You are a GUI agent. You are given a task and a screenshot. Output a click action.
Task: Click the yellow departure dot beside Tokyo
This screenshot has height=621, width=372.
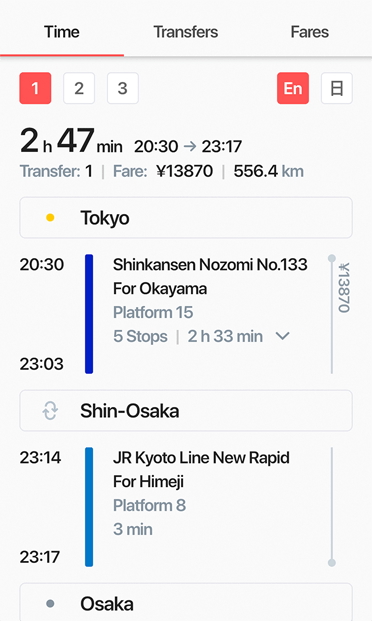coord(50,217)
